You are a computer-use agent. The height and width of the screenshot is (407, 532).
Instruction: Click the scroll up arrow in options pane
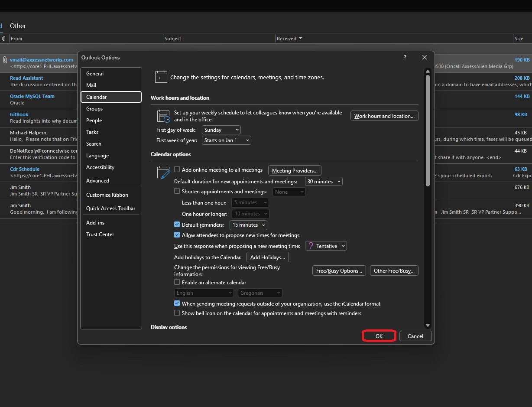click(428, 71)
